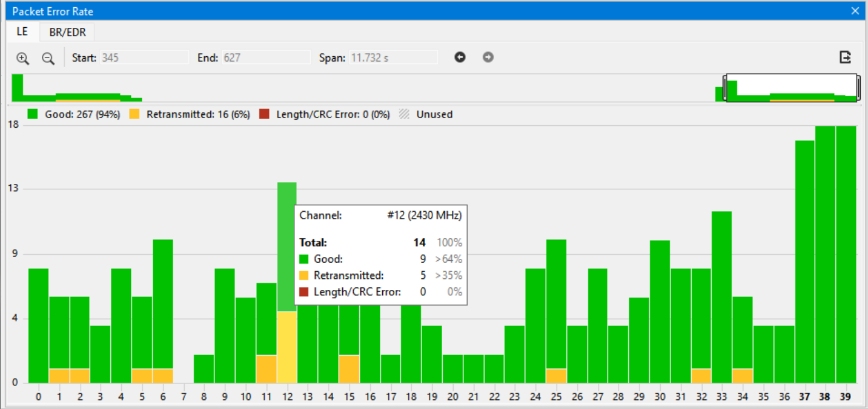Click the Start value field
This screenshot has width=868, height=409.
(x=144, y=57)
